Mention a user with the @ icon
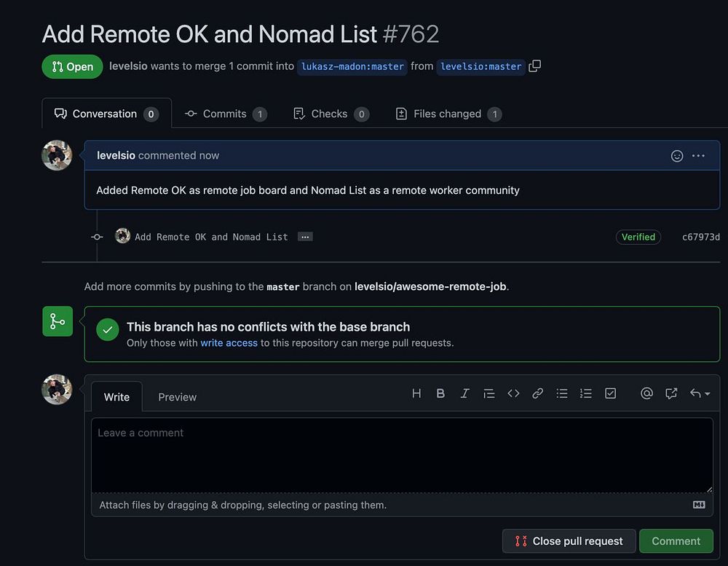 [x=646, y=393]
